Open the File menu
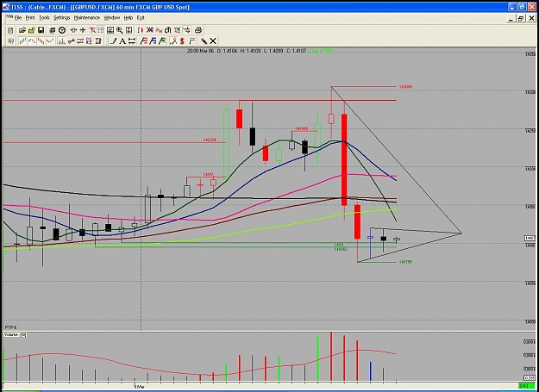Image resolution: width=539 pixels, height=392 pixels. point(18,18)
